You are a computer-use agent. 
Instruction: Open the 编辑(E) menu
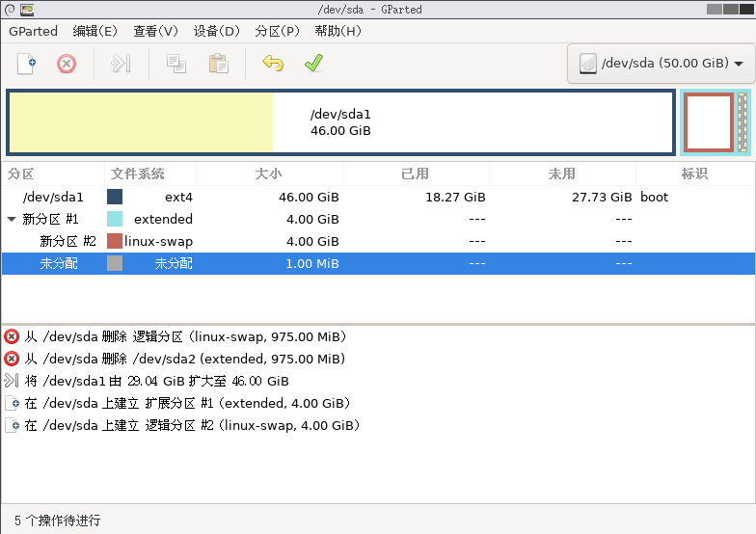[94, 31]
